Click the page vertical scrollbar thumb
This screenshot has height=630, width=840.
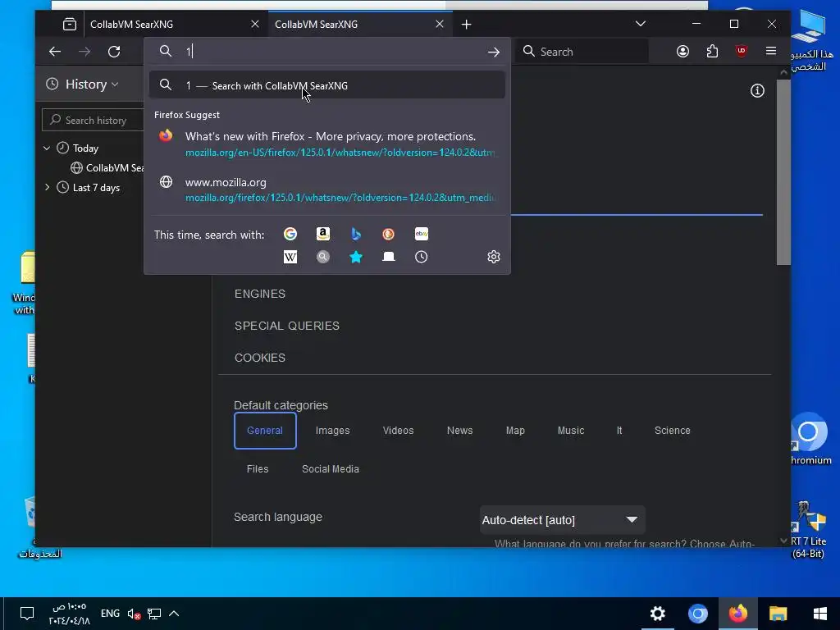783,171
